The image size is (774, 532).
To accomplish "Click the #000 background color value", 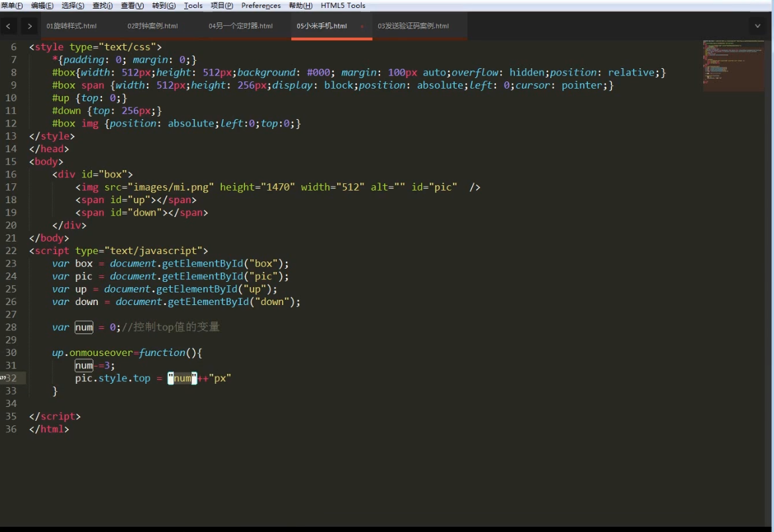I will tap(318, 73).
